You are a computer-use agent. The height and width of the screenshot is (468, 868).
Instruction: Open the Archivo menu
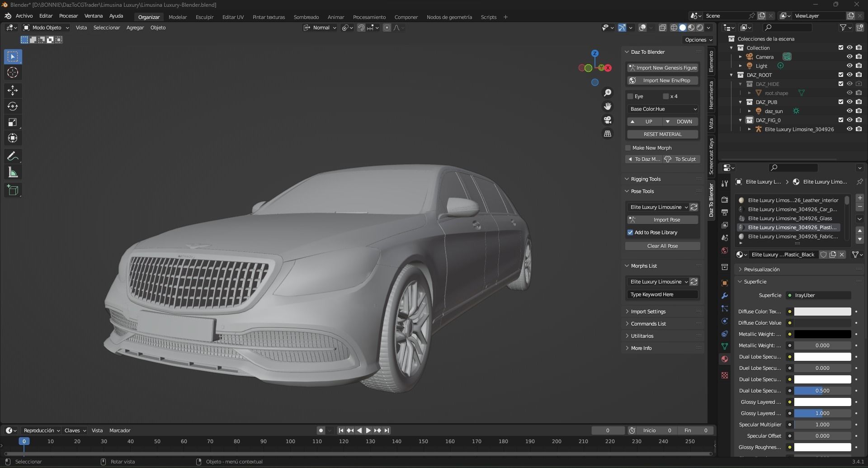click(24, 16)
